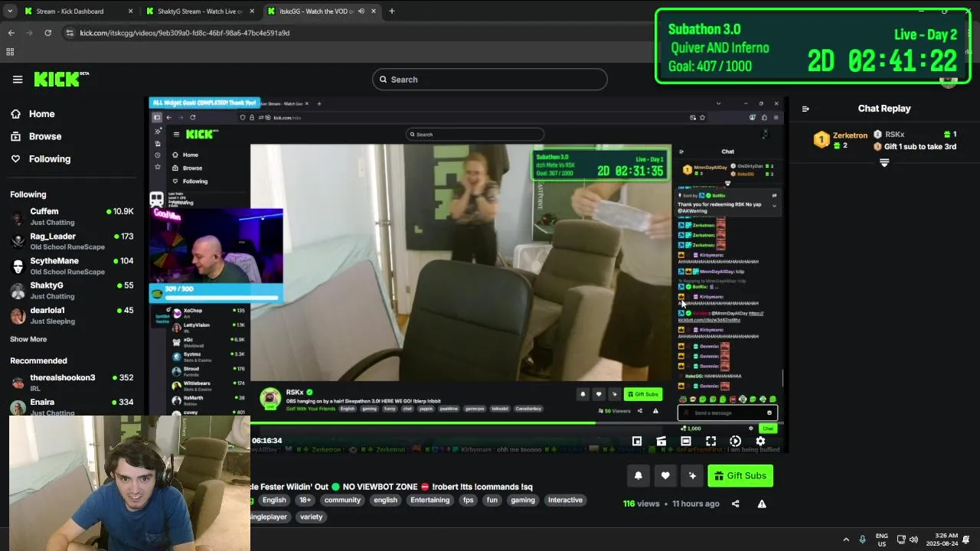Open the tab search dropdown

9,11
